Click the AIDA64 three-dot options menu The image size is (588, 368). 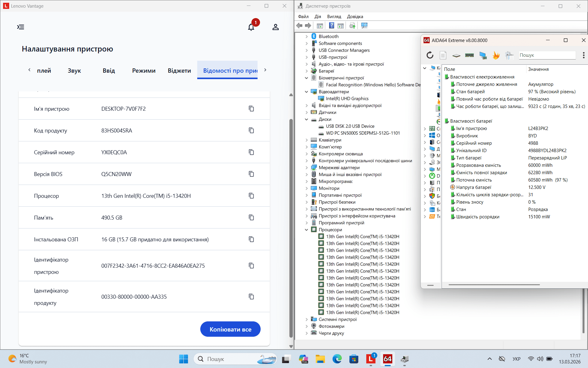point(583,55)
